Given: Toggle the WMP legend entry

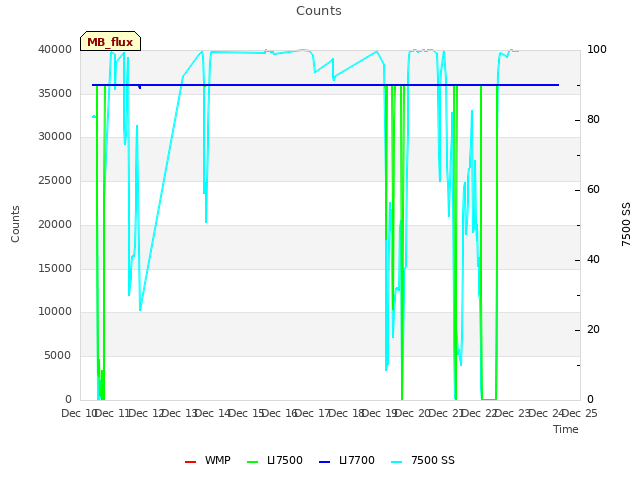Looking at the screenshot, I should [208, 460].
